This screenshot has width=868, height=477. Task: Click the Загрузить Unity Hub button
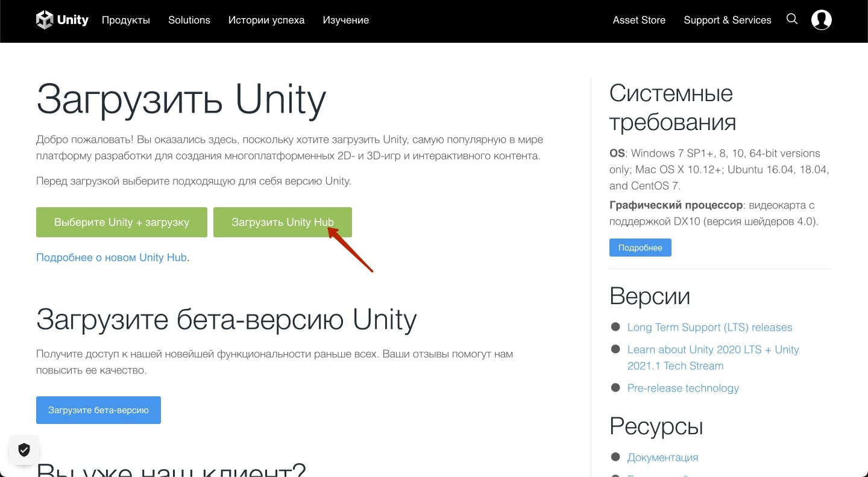[x=283, y=222]
